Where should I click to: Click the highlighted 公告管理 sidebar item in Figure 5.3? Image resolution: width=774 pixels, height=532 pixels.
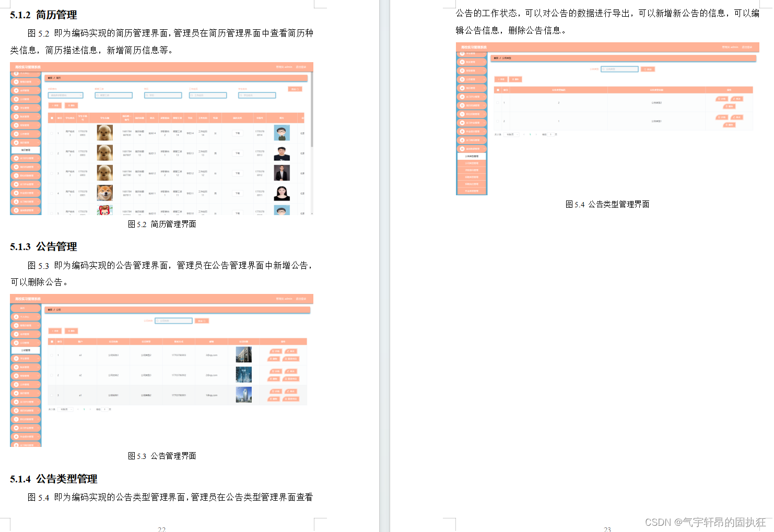pyautogui.click(x=26, y=350)
